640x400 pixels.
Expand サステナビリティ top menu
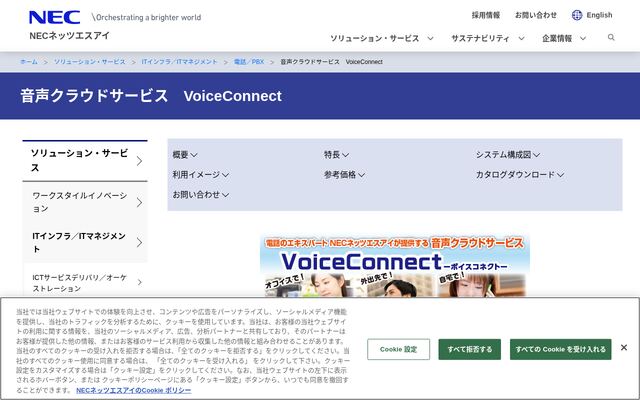click(x=488, y=38)
